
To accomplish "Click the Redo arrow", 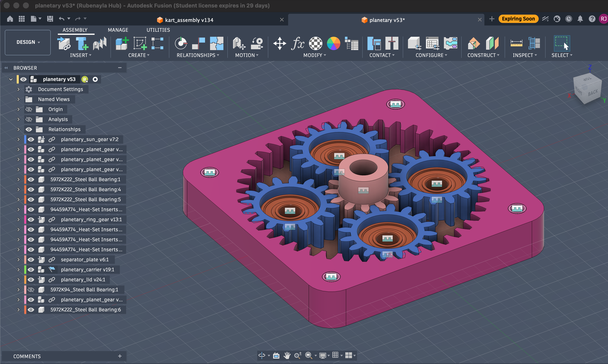I will (x=78, y=19).
